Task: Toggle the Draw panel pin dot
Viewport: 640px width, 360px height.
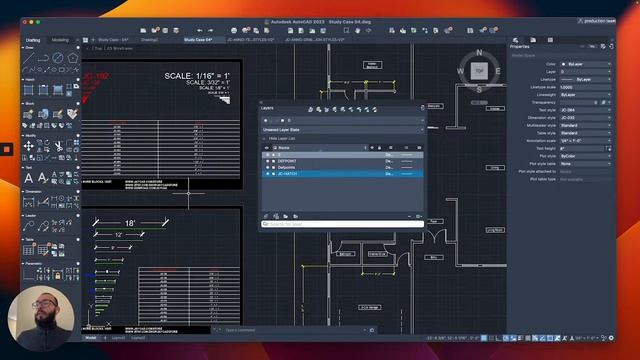Action: click(78, 48)
